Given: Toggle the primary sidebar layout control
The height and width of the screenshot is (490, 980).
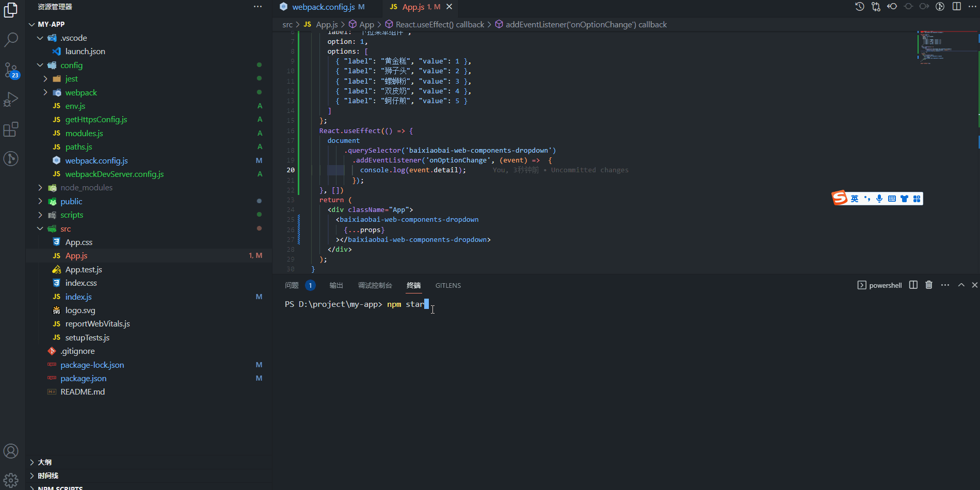Looking at the screenshot, I should [956, 7].
